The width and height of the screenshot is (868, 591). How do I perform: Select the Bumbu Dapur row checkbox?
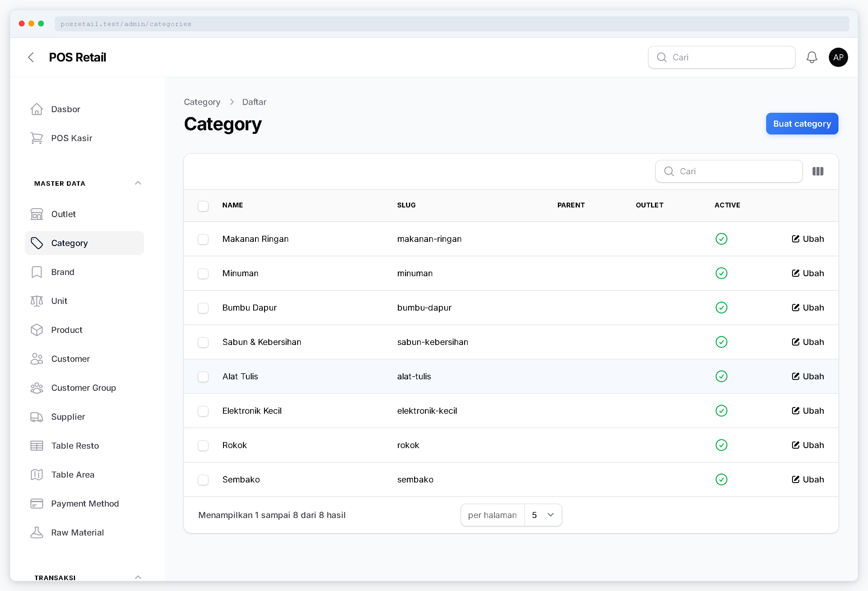(x=203, y=308)
